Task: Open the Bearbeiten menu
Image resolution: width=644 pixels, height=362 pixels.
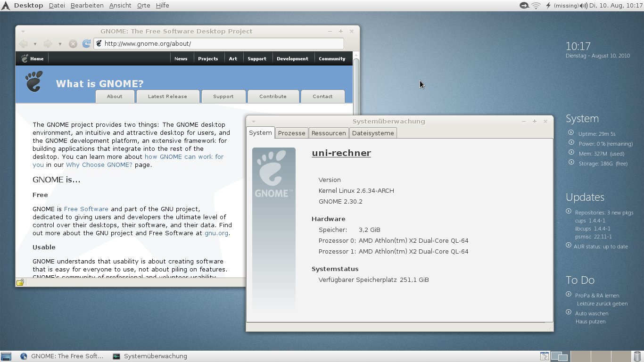Action: point(87,6)
